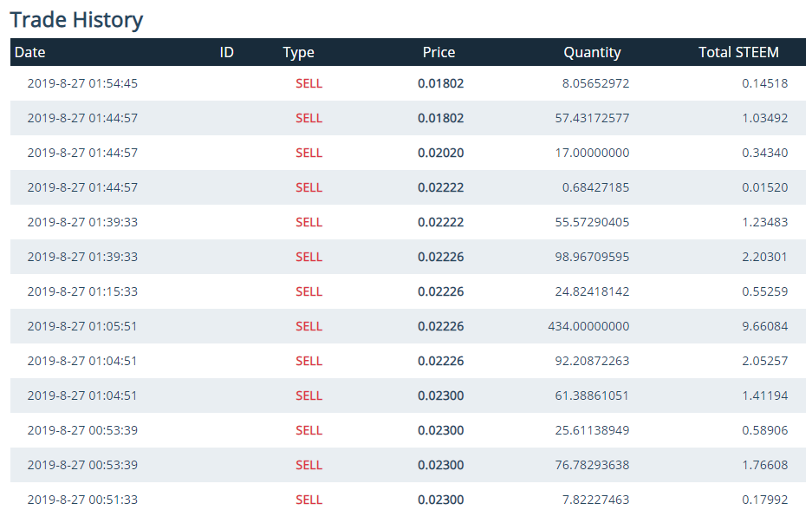
Task: Click quantity 8.05652972
Action: click(x=595, y=83)
